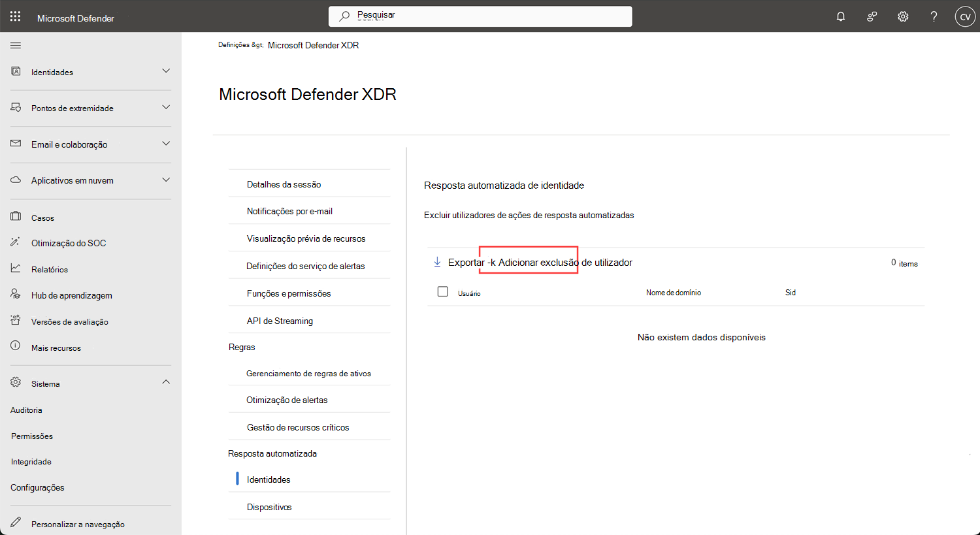The height and width of the screenshot is (535, 980).
Task: Click the Microsoft Defender title in header
Action: click(x=76, y=18)
